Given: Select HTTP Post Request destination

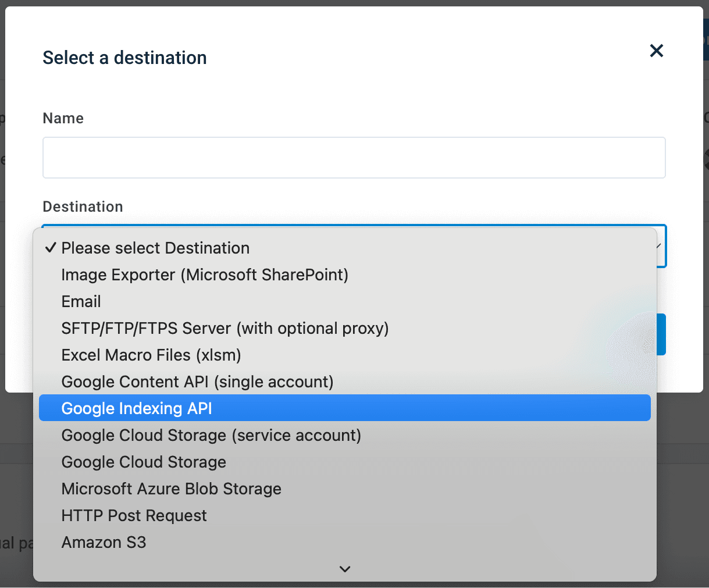Looking at the screenshot, I should coord(134,516).
